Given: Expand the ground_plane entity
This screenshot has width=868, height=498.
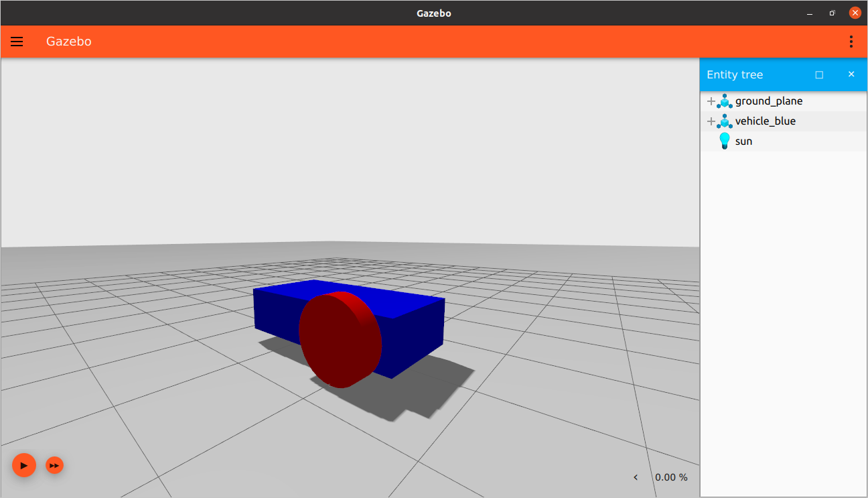Looking at the screenshot, I should [711, 101].
